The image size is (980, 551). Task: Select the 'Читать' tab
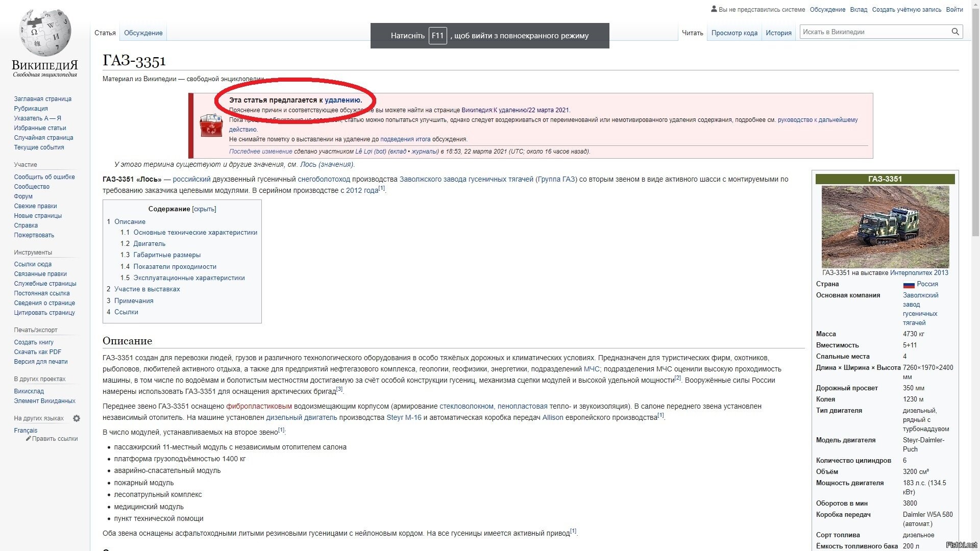point(693,33)
